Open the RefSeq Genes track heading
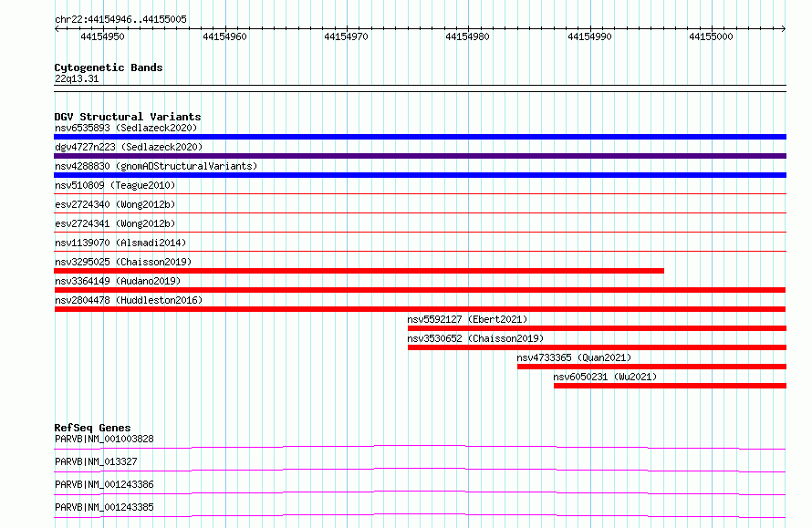 [x=92, y=428]
